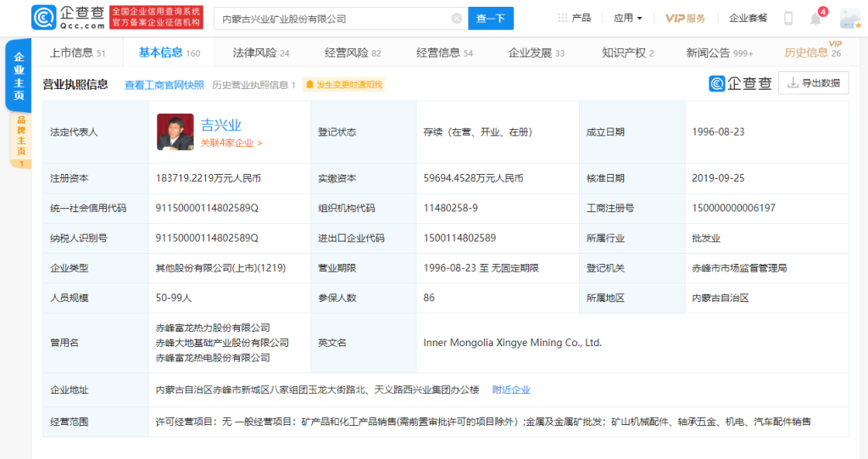Click 附近企业 link
The height and width of the screenshot is (459, 868).
coord(511,389)
